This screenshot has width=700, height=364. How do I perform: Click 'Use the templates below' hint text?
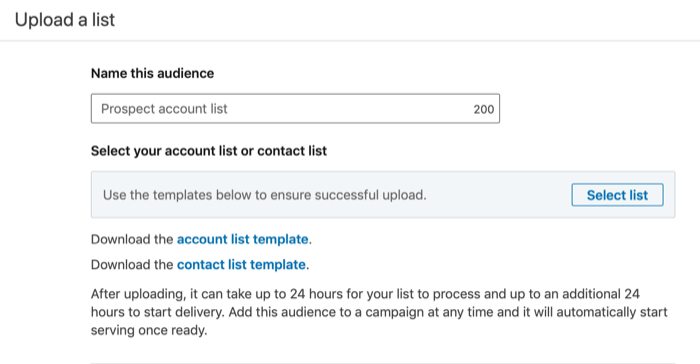pos(264,195)
